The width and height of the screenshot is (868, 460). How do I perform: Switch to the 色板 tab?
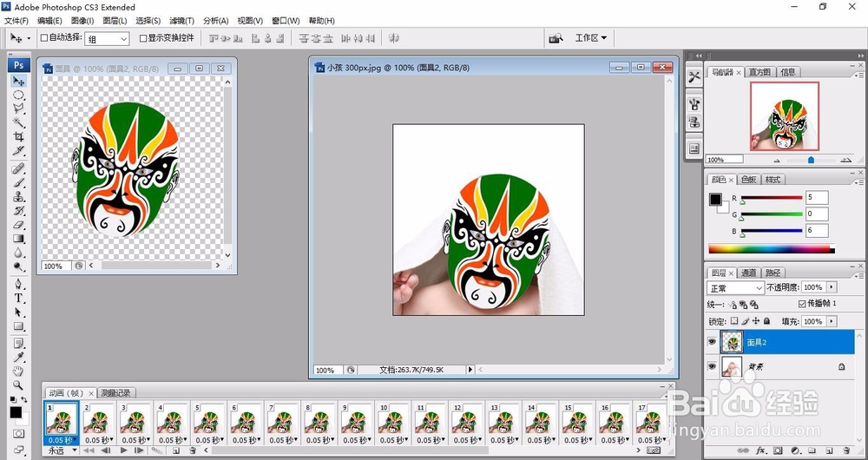pyautogui.click(x=748, y=180)
